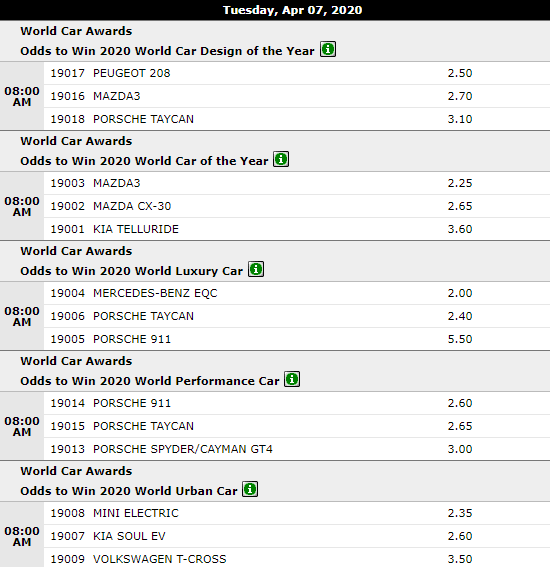Open info icon beside World Performance Car
This screenshot has height=567, width=550.
click(292, 379)
